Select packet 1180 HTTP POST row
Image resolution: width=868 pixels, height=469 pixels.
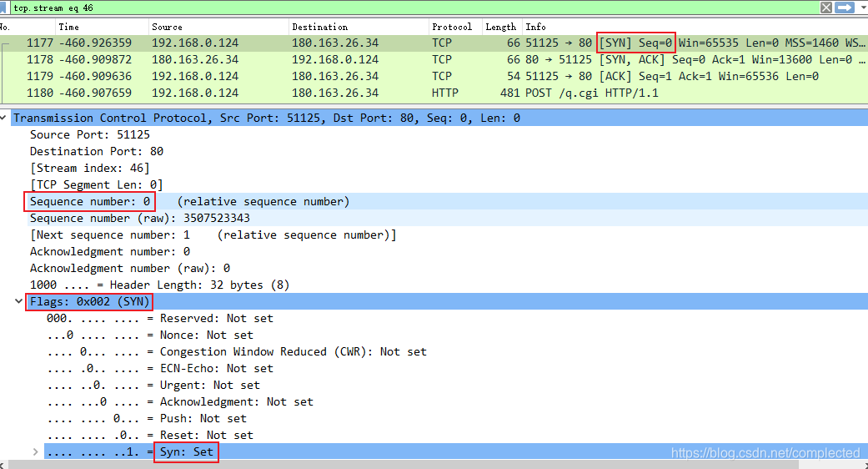434,93
